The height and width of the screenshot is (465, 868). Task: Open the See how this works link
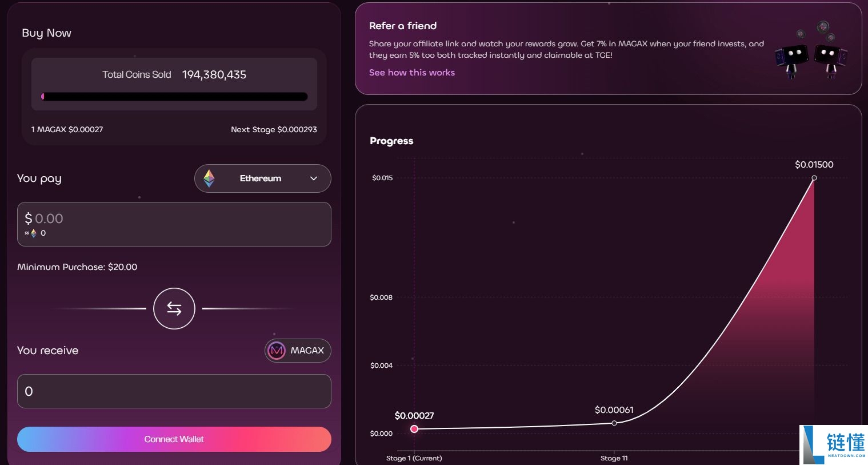pyautogui.click(x=412, y=73)
